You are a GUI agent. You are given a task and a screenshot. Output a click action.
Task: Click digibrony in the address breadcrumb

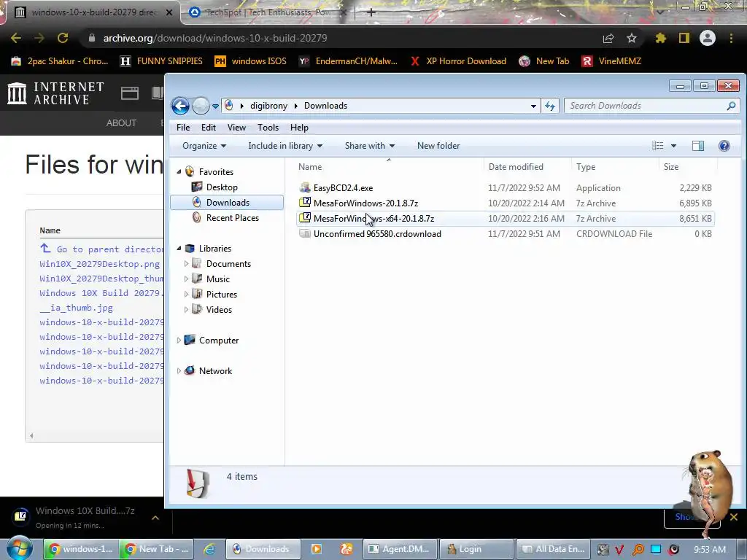point(268,106)
